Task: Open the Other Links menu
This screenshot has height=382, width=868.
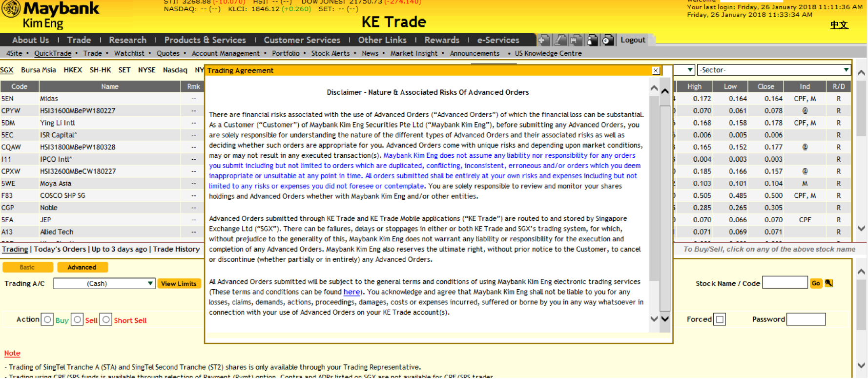Action: tap(382, 40)
